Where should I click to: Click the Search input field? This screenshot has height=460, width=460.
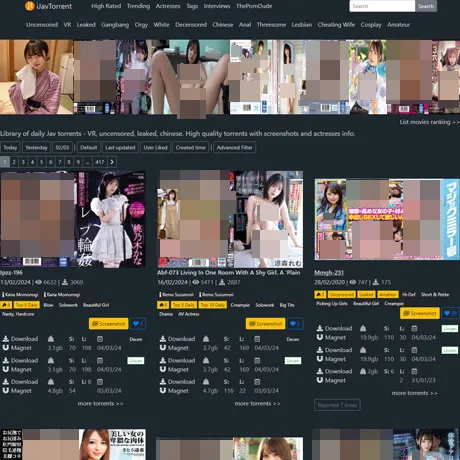point(382,6)
